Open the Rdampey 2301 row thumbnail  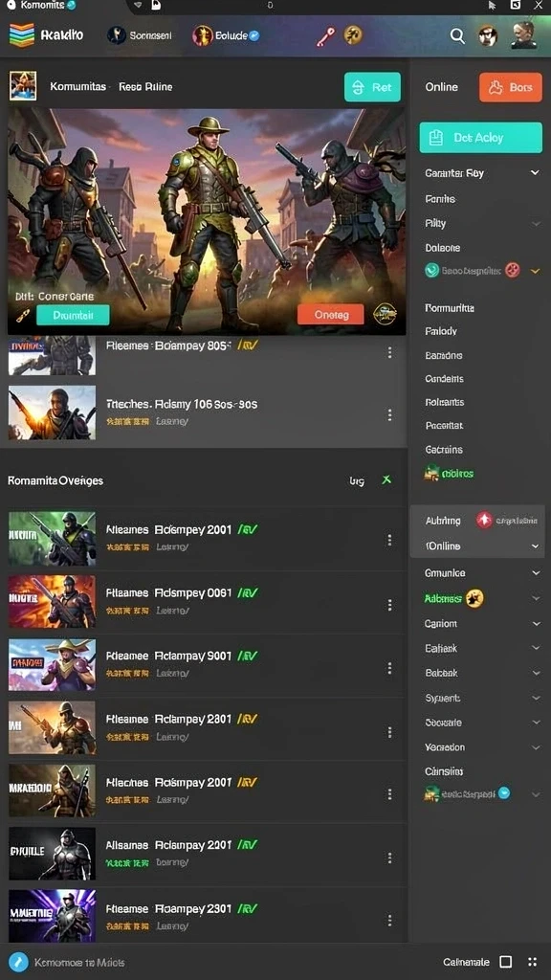click(53, 918)
